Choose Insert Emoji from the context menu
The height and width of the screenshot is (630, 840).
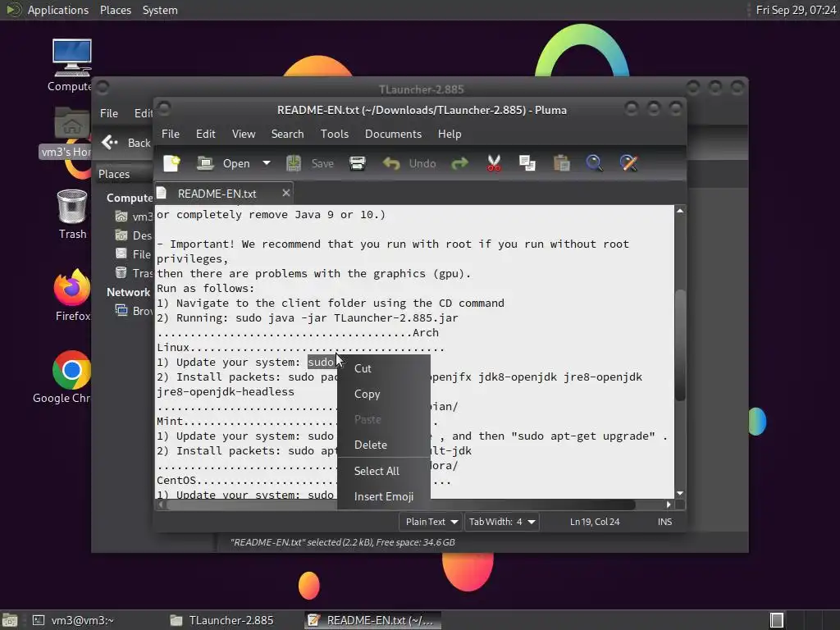(384, 496)
